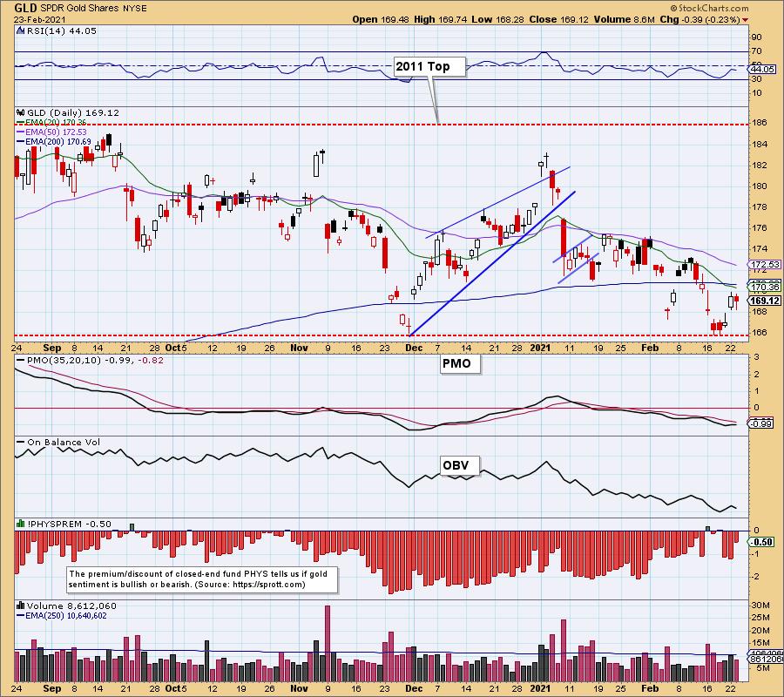Click the '2011 Top' annotation box
This screenshot has width=784, height=697.
[429, 66]
